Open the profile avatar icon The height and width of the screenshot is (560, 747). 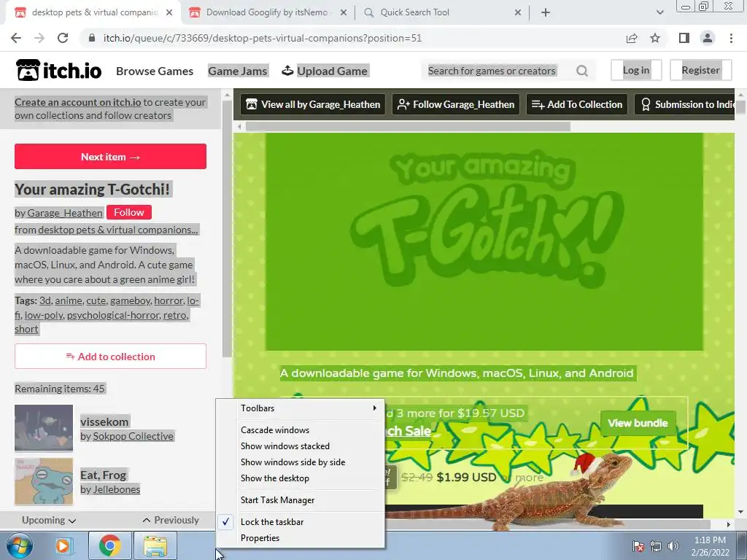coord(708,38)
